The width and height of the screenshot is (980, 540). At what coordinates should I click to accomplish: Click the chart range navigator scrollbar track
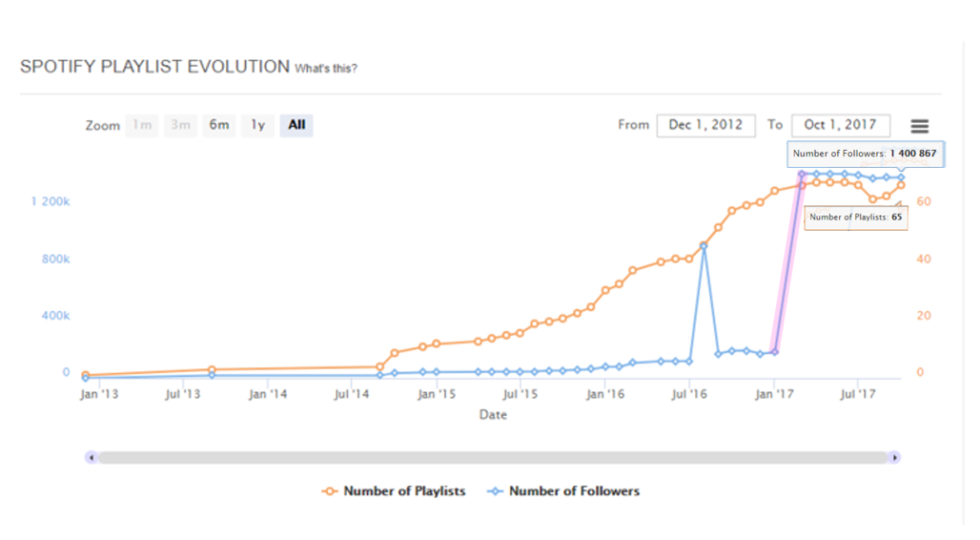493,458
